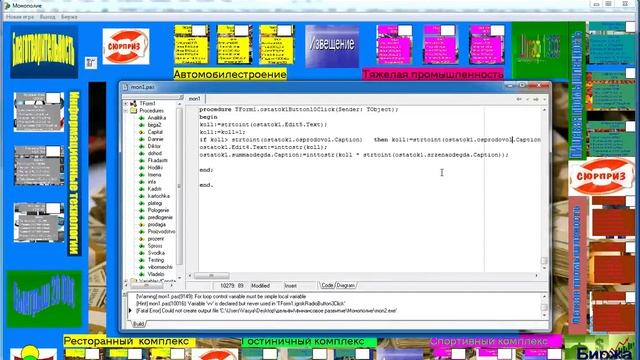The height and width of the screenshot is (360, 640).
Task: Click the code explorer scroll-down arrow
Action: pyautogui.click(x=179, y=278)
